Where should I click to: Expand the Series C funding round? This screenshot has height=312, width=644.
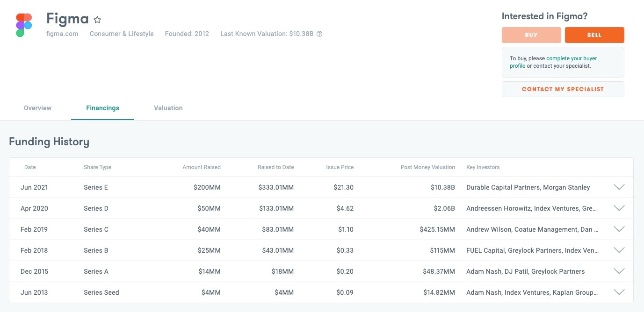click(x=619, y=229)
